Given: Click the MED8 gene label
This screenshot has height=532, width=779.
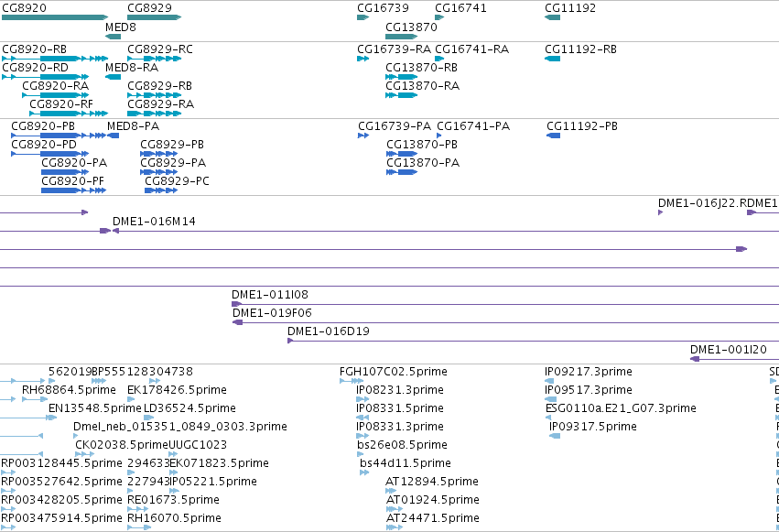Looking at the screenshot, I should (121, 27).
